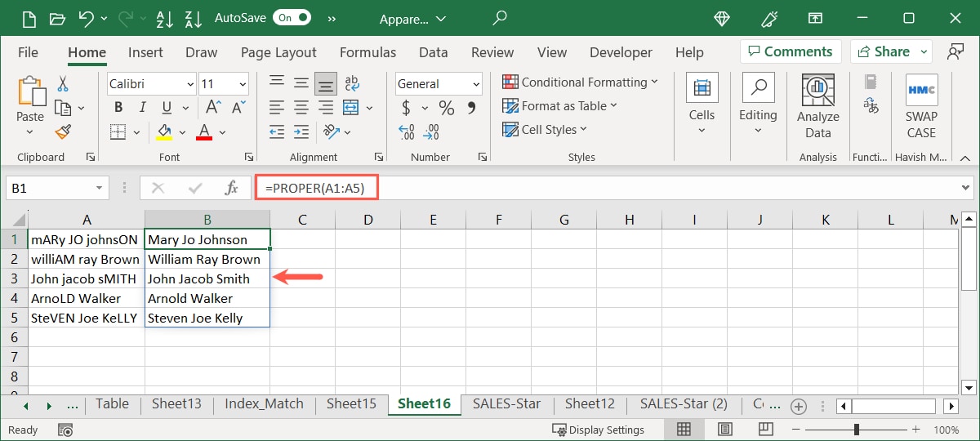Open the Analyze Data tool
Image resolution: width=980 pixels, height=441 pixels.
(817, 106)
